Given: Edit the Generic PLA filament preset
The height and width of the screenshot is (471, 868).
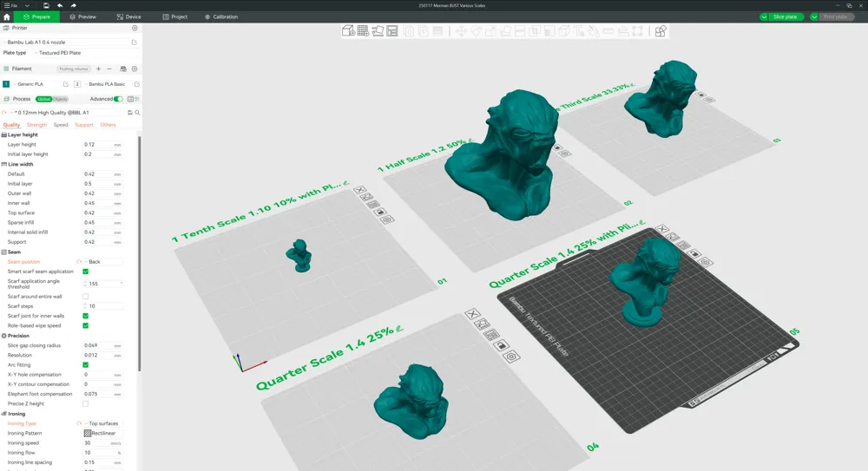Looking at the screenshot, I should [66, 84].
